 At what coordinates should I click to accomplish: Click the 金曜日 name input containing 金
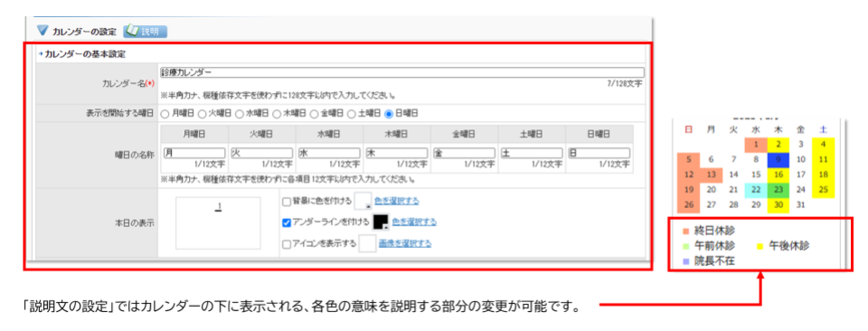pyautogui.click(x=465, y=153)
